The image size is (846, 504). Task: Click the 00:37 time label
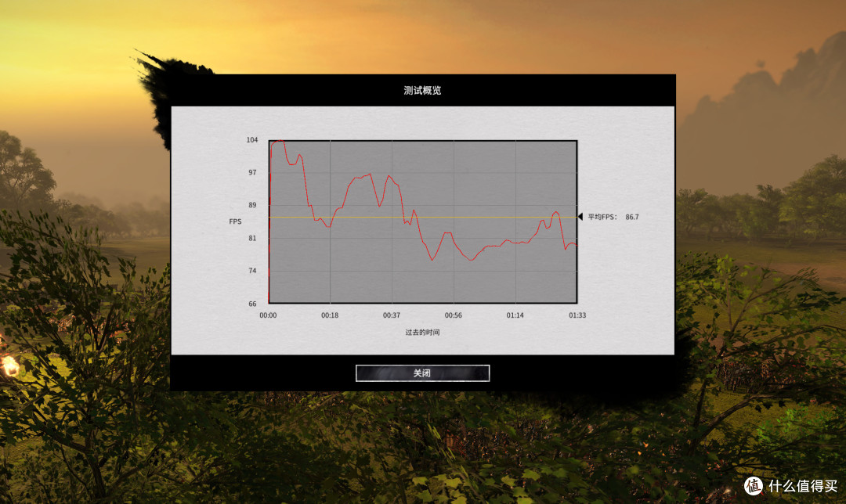coord(392,315)
